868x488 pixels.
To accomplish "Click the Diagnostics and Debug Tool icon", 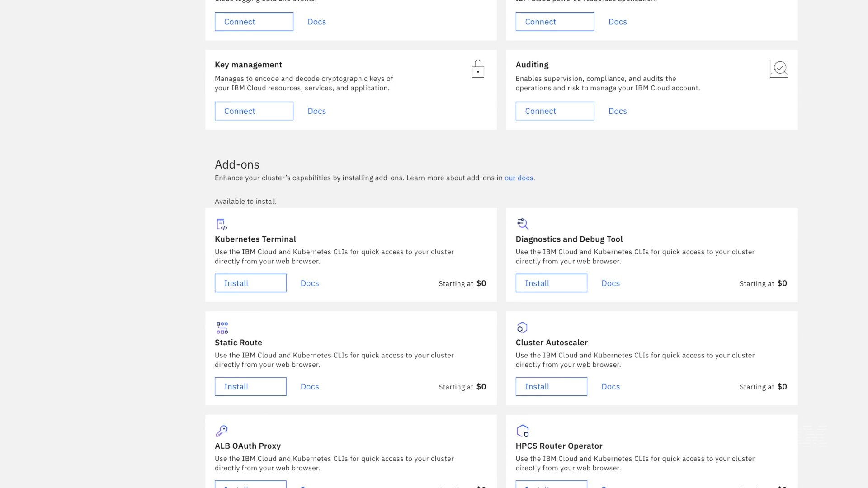I will [x=523, y=224].
